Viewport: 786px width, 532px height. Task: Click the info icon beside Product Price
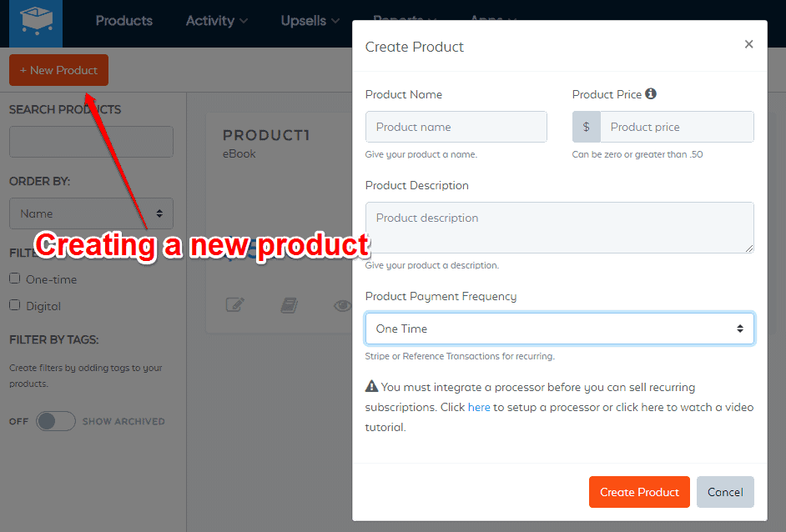tap(651, 94)
